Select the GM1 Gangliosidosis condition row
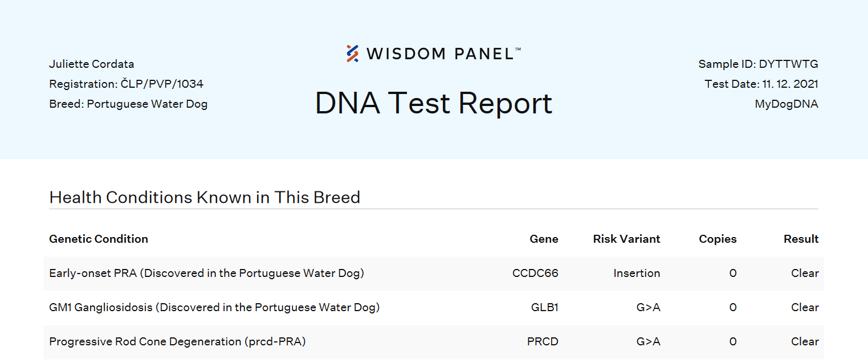The height and width of the screenshot is (363, 868). pyautogui.click(x=214, y=307)
